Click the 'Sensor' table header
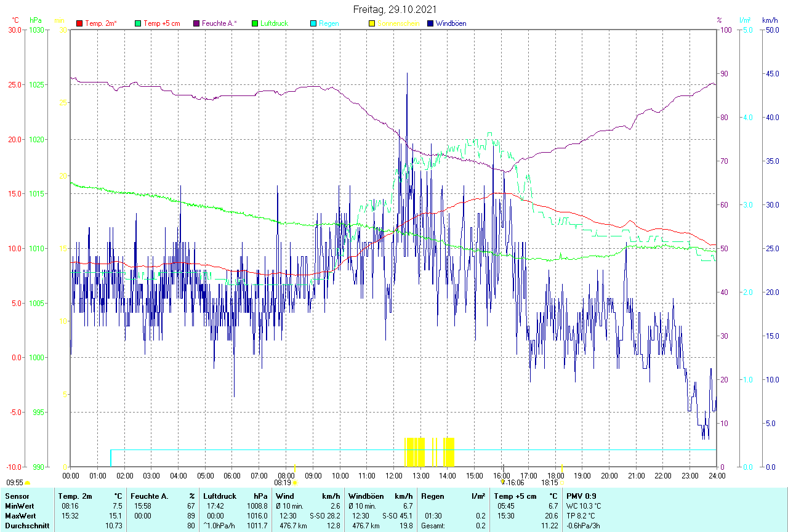This screenshot has width=788, height=532. 17,496
